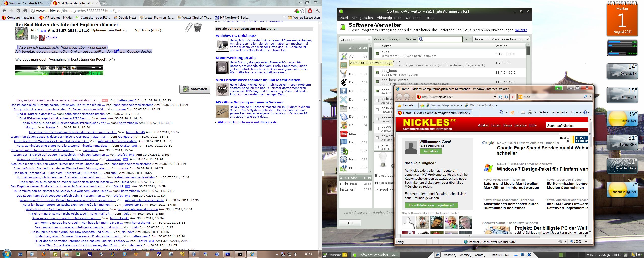
Task: Click the paperclip attachment icon in the post
Action: pyautogui.click(x=188, y=27)
